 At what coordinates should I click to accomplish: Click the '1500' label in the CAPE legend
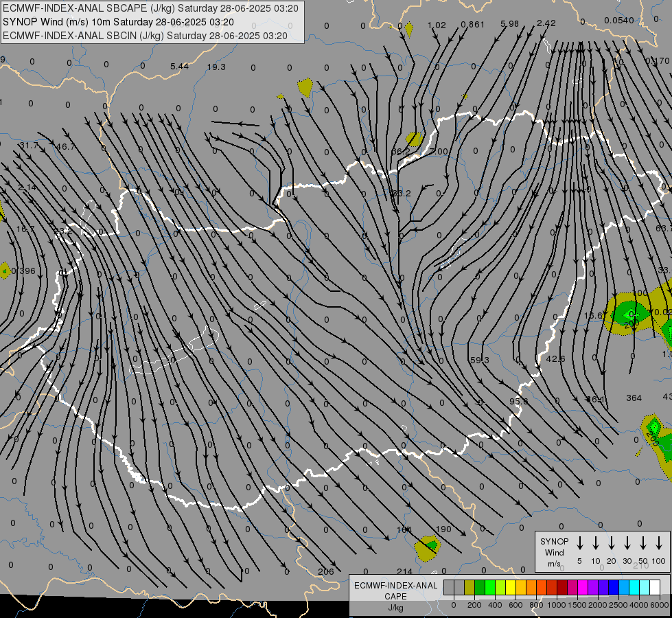click(577, 605)
